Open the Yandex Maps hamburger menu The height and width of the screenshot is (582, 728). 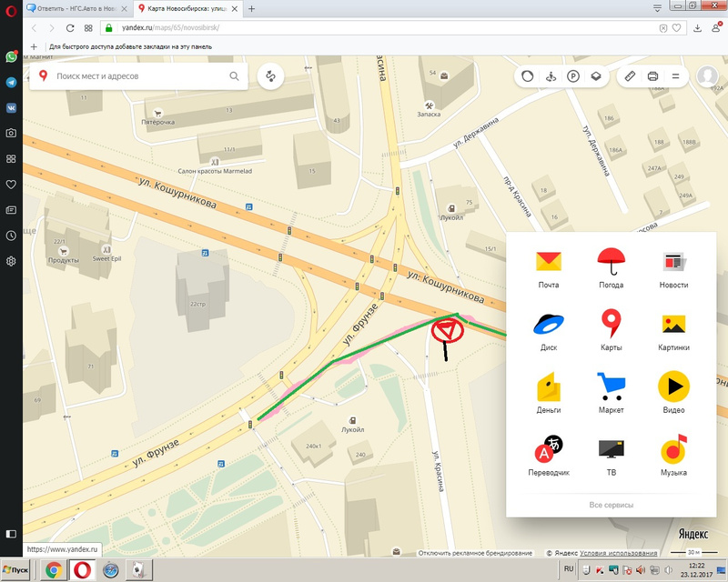(676, 77)
